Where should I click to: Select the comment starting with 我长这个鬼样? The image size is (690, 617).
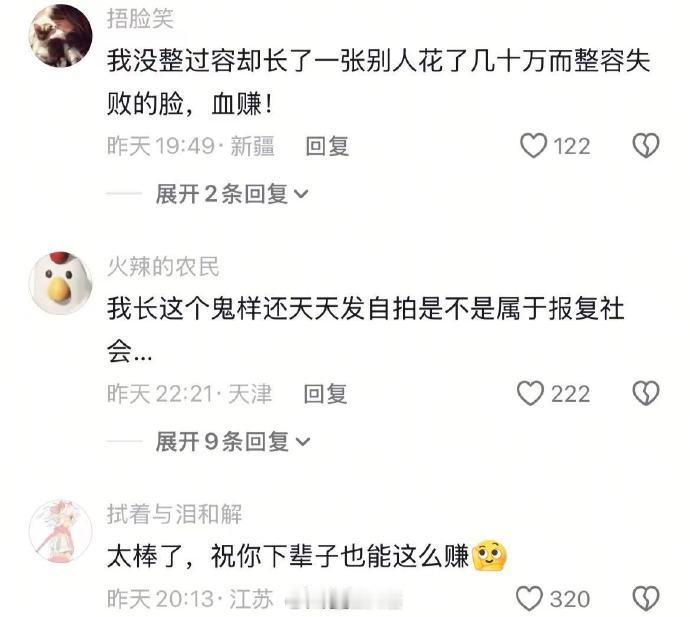(x=365, y=330)
